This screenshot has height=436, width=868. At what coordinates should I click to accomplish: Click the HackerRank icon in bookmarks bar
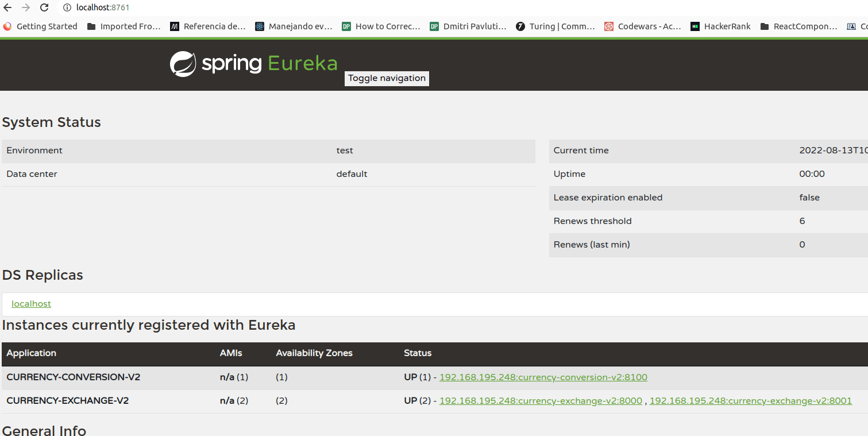(x=695, y=26)
